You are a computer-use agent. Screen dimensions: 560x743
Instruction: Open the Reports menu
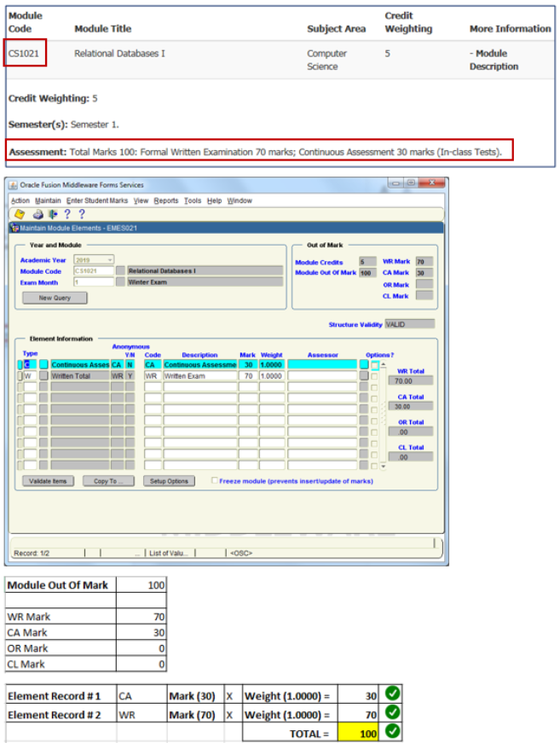166,200
